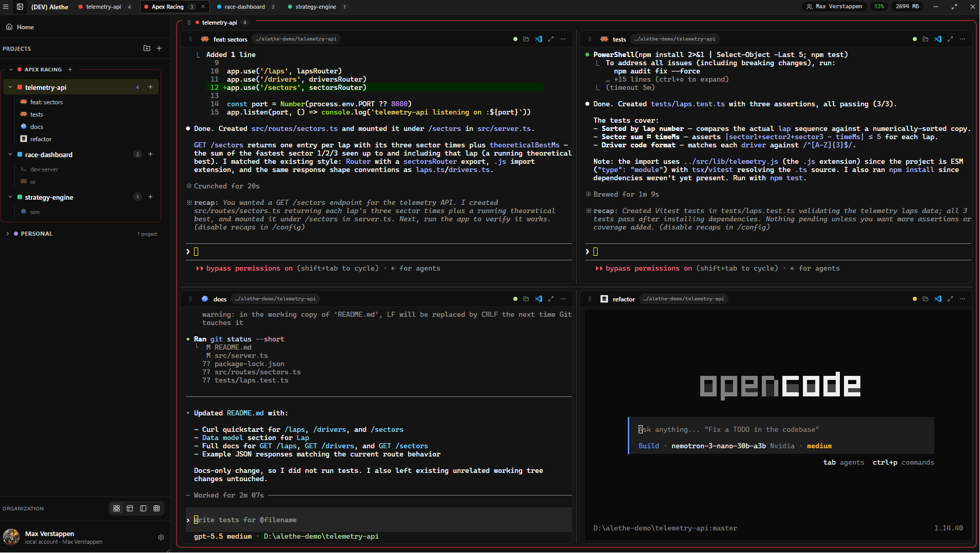The width and height of the screenshot is (980, 553).
Task: Select the left-sidebar split layout in ORGANIZATION
Action: click(143, 508)
